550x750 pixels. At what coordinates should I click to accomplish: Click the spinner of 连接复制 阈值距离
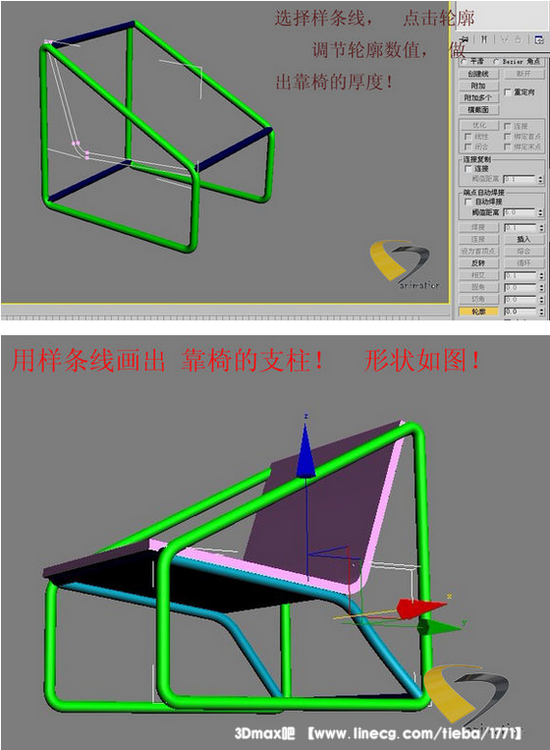[x=540, y=179]
